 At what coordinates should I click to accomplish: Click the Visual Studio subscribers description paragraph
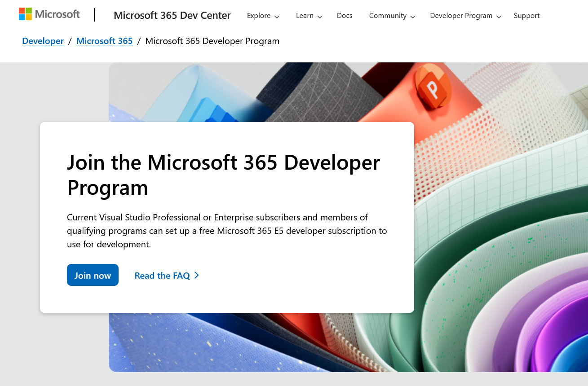click(x=227, y=231)
